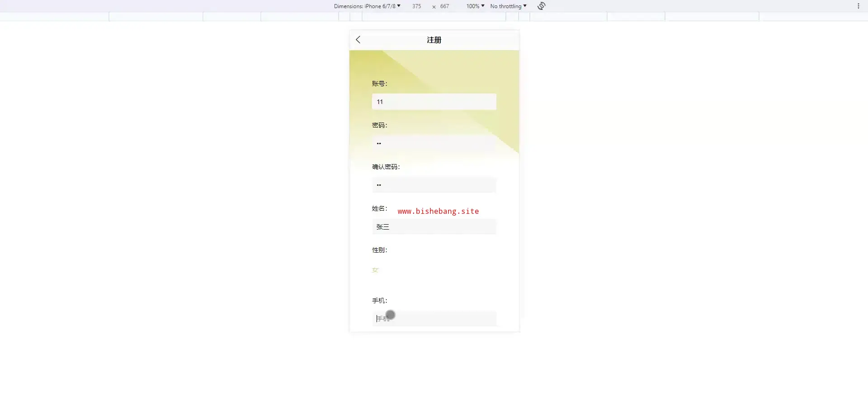Select the 账号 field label
868x414 pixels.
[x=380, y=84]
